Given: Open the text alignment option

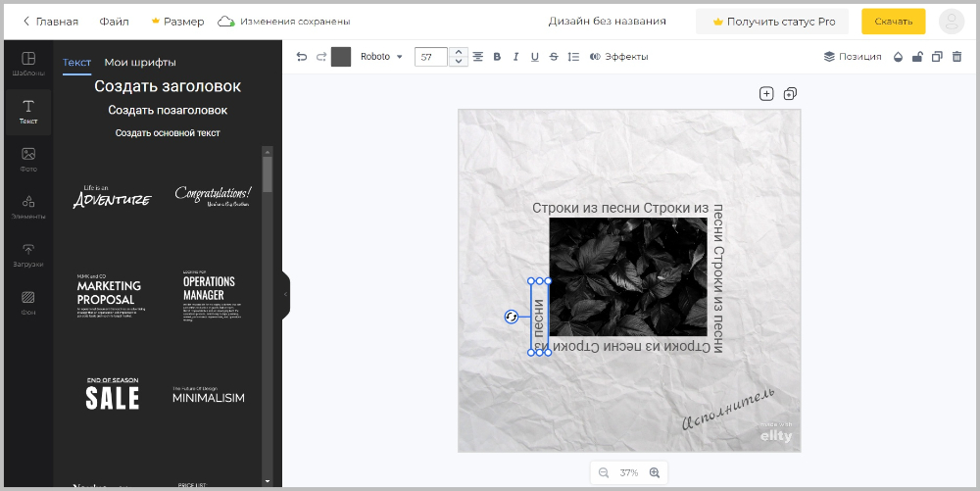Looking at the screenshot, I should (x=478, y=57).
